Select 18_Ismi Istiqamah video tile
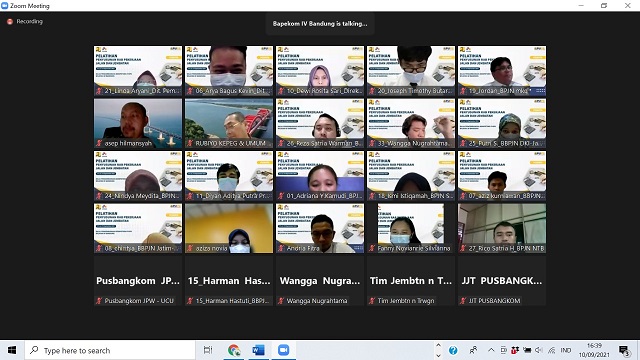Image resolution: width=640 pixels, height=360 pixels. [411, 176]
